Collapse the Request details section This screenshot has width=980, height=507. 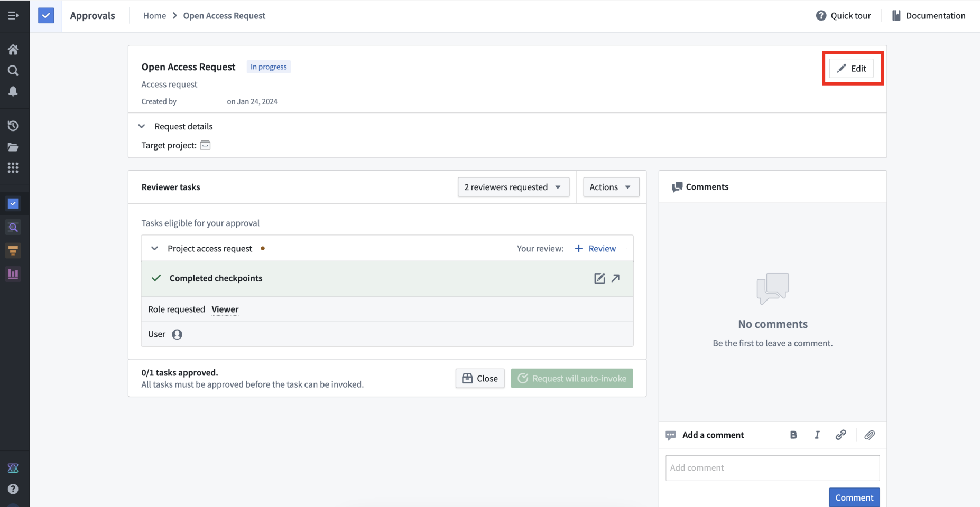tap(142, 126)
